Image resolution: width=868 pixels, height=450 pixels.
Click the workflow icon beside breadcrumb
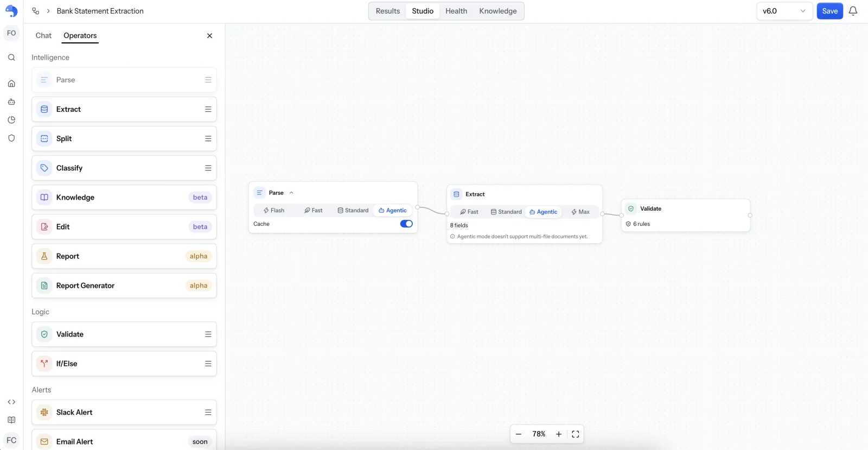36,11
